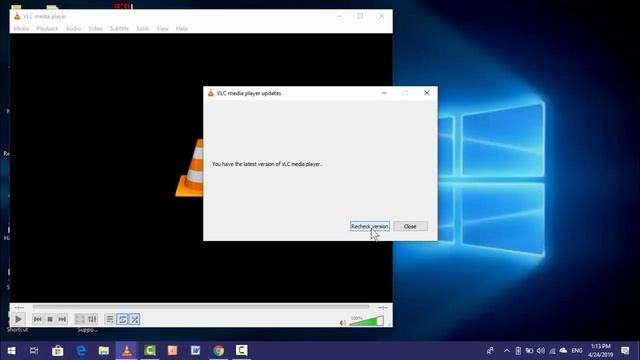
Task: Toggle VLC loop mode button
Action: click(122, 319)
